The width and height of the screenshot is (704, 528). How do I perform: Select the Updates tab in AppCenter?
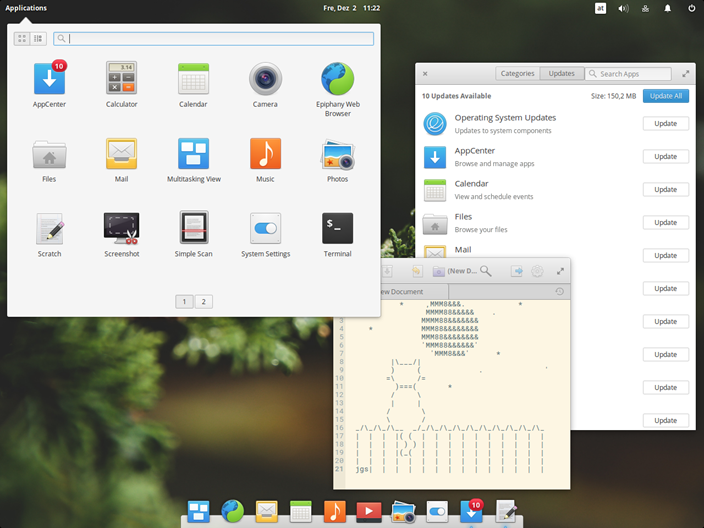pos(562,74)
